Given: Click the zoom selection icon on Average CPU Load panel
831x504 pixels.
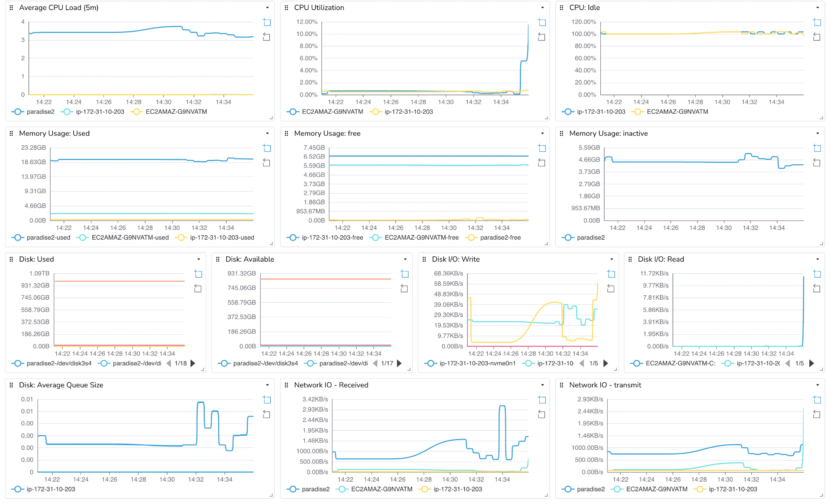Looking at the screenshot, I should tap(267, 22).
